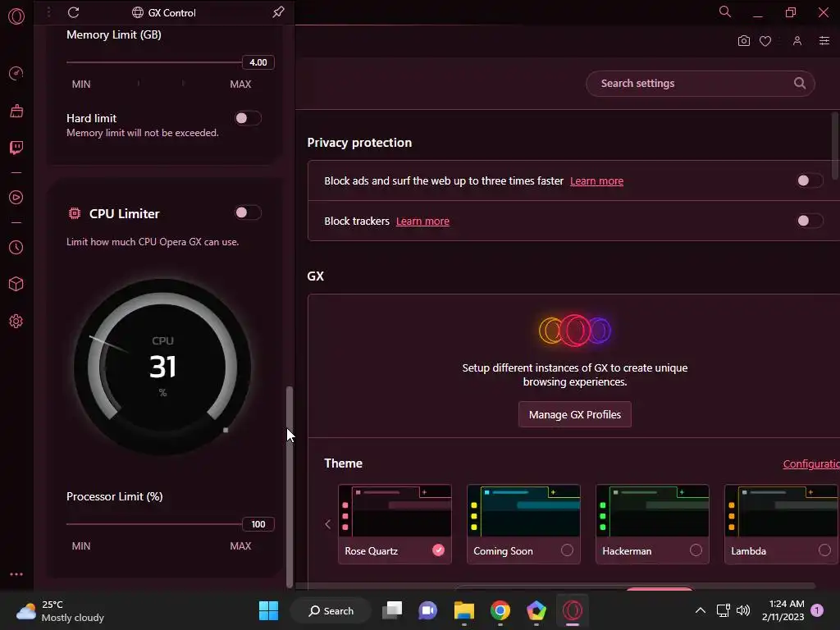Click the Processor Limit slider track

[153, 524]
